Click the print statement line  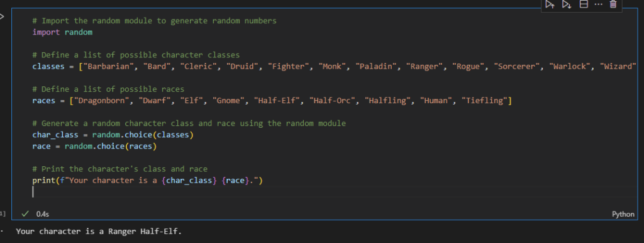147,180
